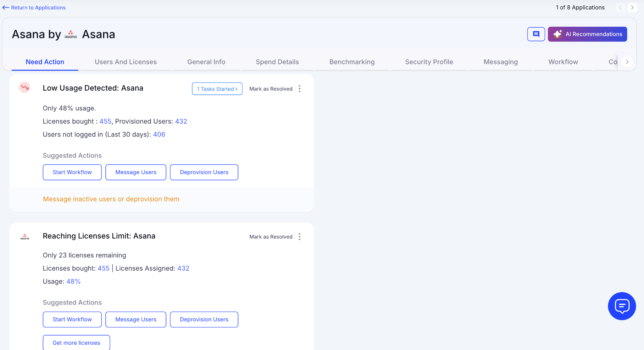Switch to the Users And Licenses tab
Screen dimensions: 644x350
(125, 62)
